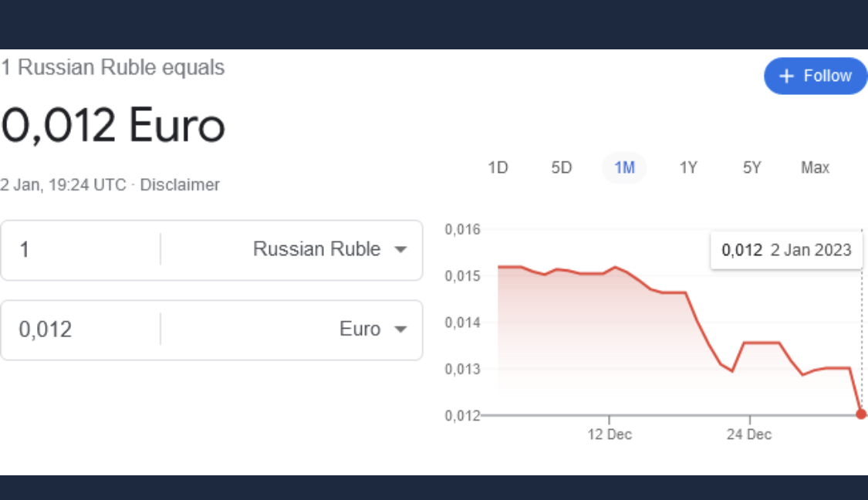This screenshot has width=868, height=500.
Task: Click the red data point on chart
Action: [861, 414]
